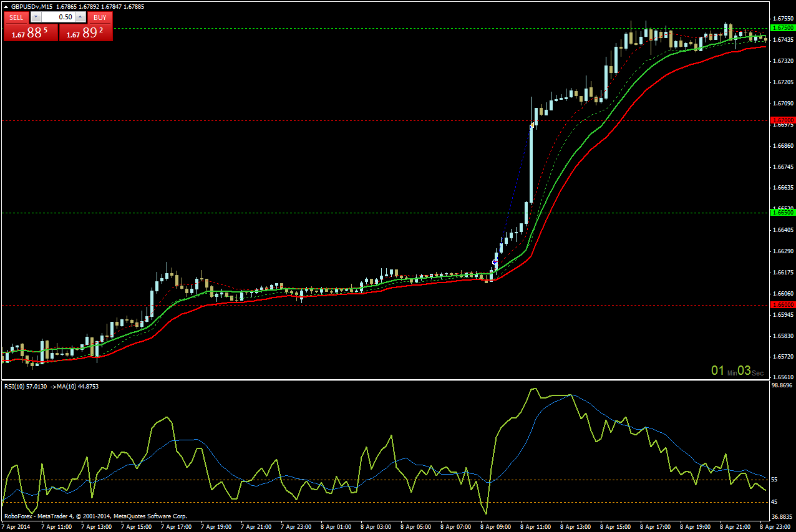Click the RoboForex MetaTrader 4 copyright text

[95, 516]
